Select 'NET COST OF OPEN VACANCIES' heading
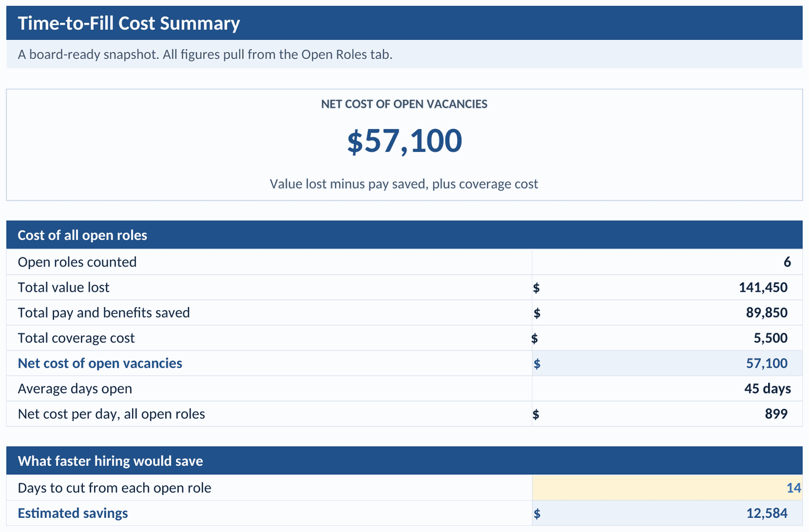This screenshot has width=809, height=532. [x=404, y=104]
